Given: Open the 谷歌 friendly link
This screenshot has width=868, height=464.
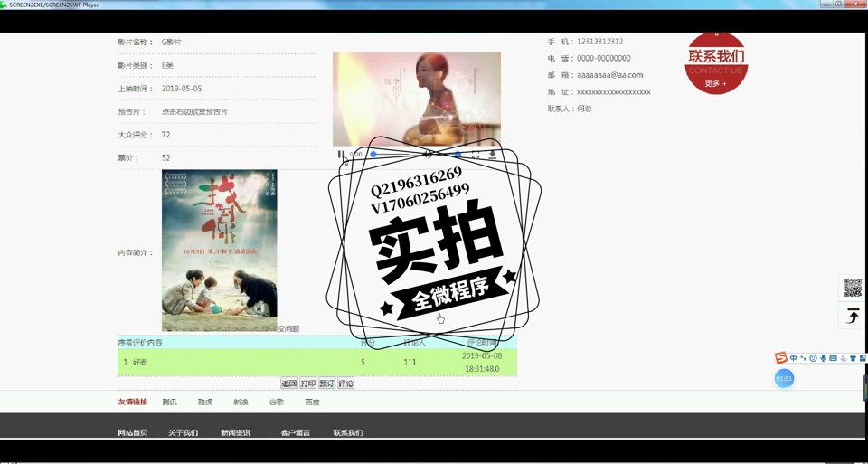Looking at the screenshot, I should (x=277, y=402).
